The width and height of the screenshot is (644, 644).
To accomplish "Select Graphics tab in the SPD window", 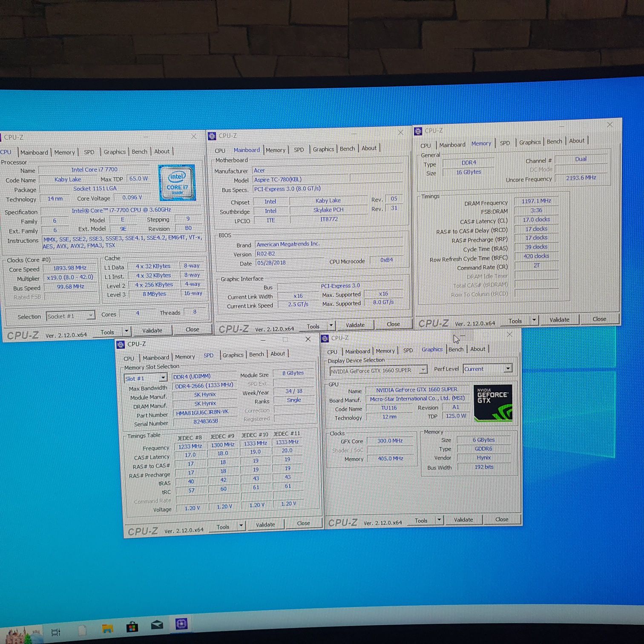I will 233,355.
